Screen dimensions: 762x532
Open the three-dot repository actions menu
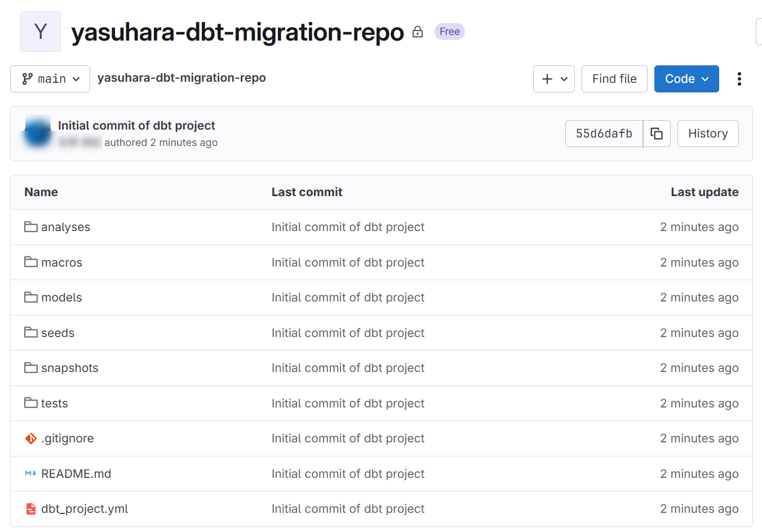(739, 79)
